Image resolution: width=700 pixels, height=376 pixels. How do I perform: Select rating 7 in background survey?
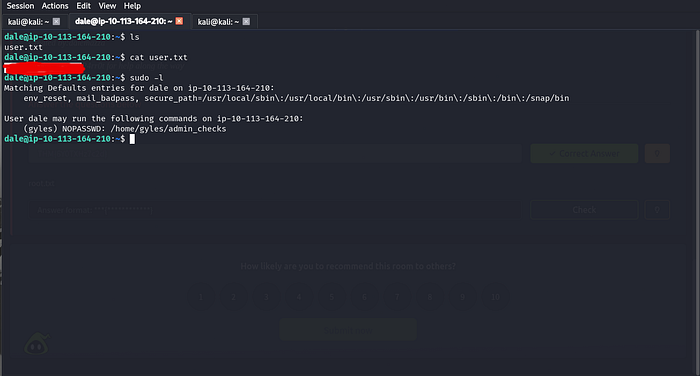[x=397, y=297]
